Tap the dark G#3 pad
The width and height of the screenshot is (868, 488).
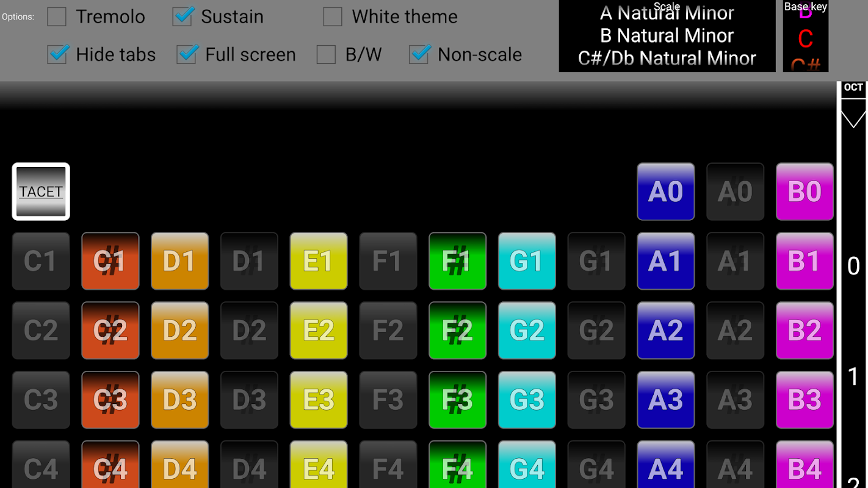tap(596, 400)
